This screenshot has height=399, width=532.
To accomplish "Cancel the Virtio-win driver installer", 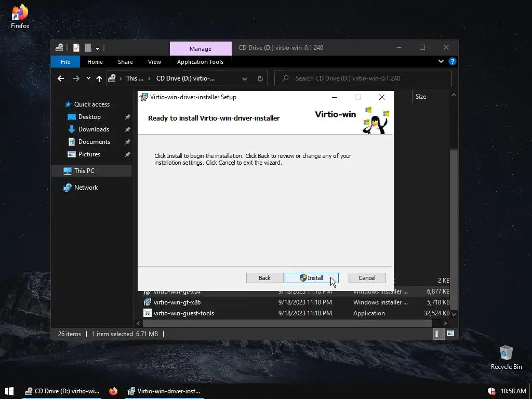I will click(x=367, y=278).
